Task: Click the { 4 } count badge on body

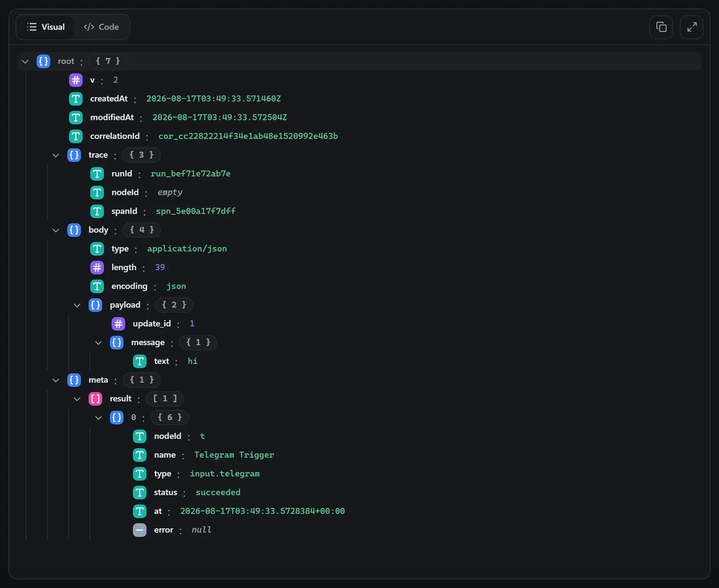Action: 142,230
